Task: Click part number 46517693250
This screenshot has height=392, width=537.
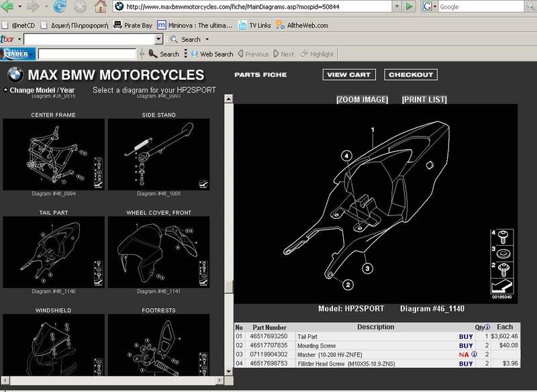Action: (x=269, y=336)
